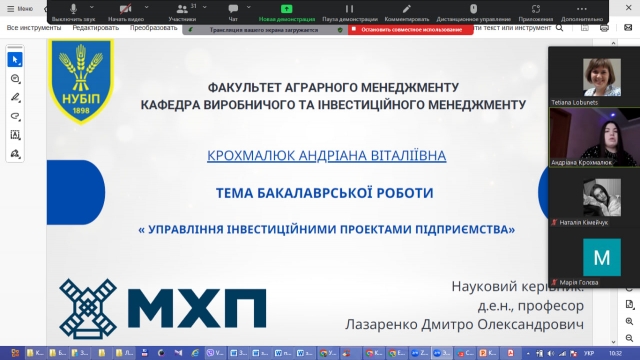Click the print icon in Acrobat toolbar
Screen dimensions: 640x360
coord(604,28)
